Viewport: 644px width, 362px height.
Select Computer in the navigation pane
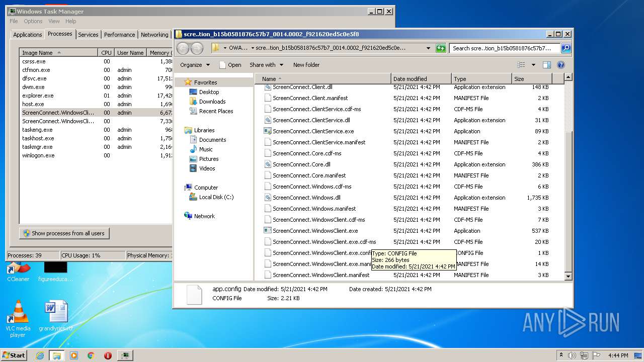pos(206,188)
